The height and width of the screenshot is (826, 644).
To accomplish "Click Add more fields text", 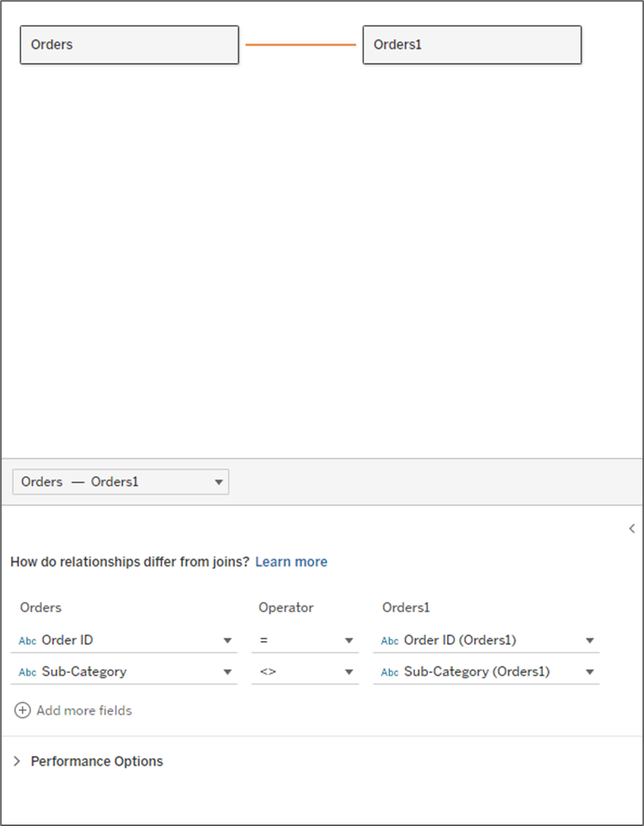I will tap(84, 710).
